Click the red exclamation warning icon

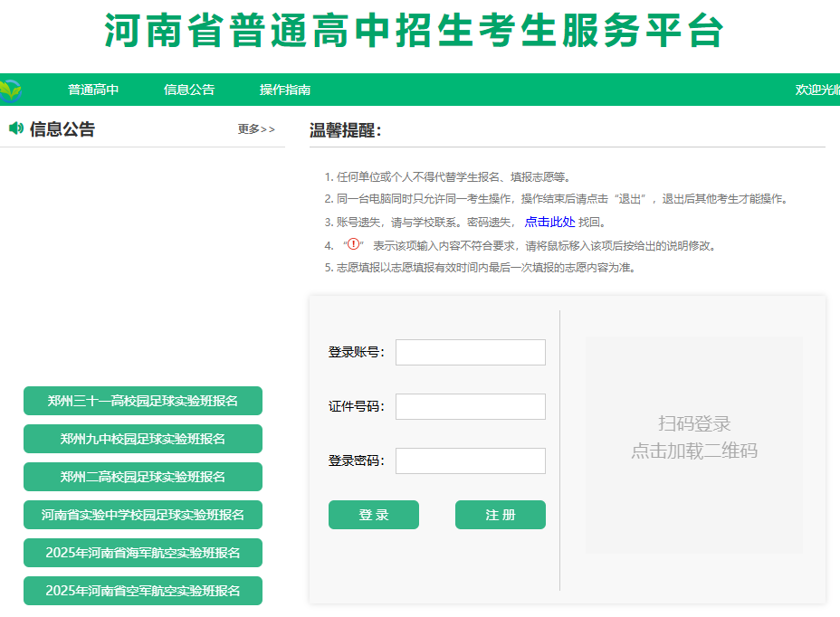tap(354, 244)
